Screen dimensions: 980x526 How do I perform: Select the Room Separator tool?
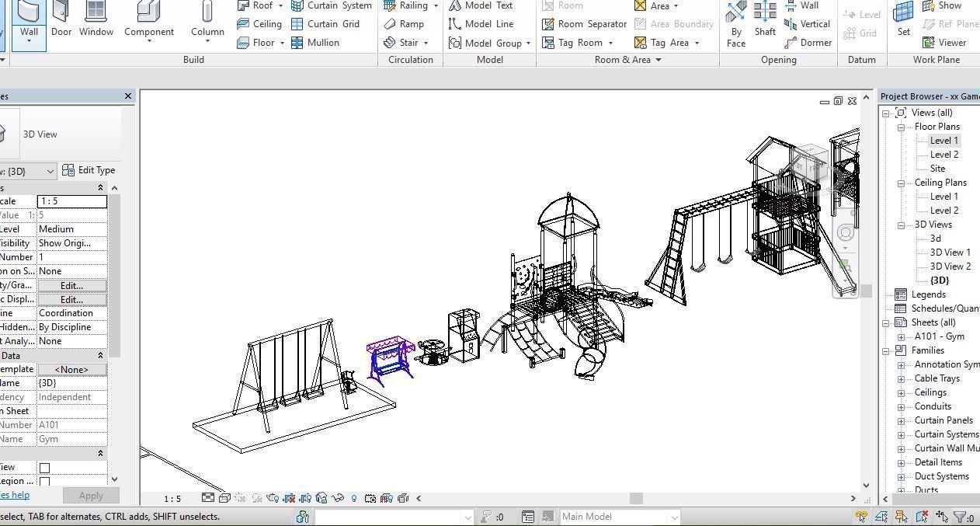pos(592,23)
